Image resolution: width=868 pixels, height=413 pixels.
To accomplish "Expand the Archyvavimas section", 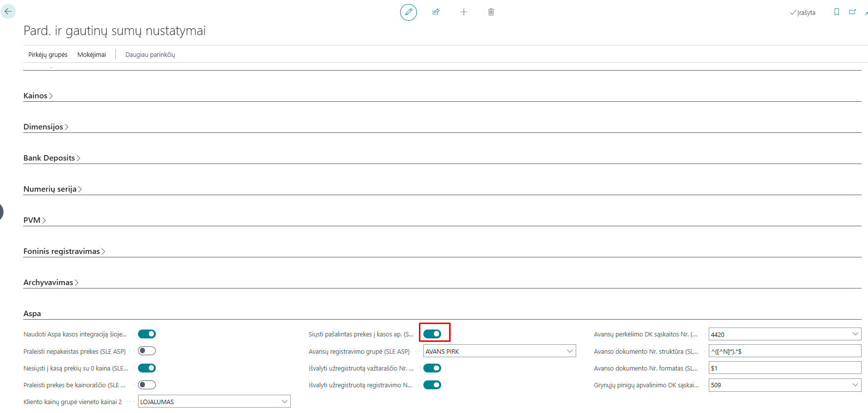I will (51, 283).
